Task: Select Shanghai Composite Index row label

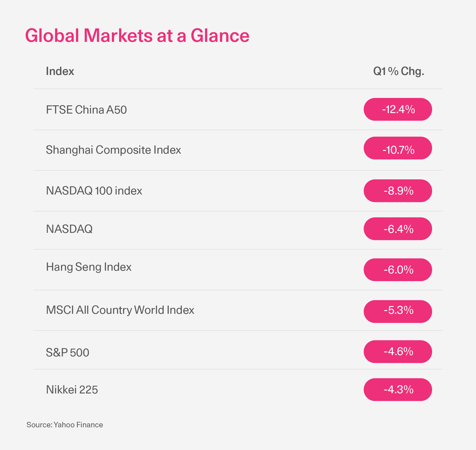Action: pyautogui.click(x=114, y=150)
